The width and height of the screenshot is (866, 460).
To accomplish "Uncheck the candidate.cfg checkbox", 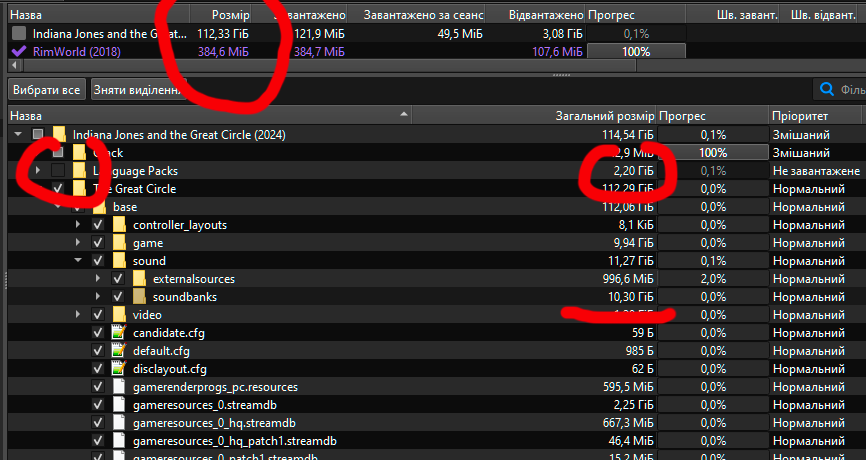I will pyautogui.click(x=98, y=332).
